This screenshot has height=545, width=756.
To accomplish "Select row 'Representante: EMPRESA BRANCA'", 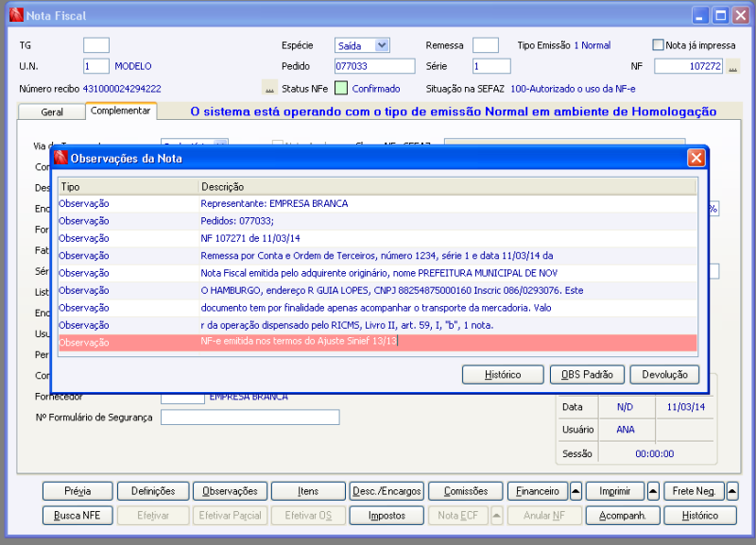I will [377, 203].
